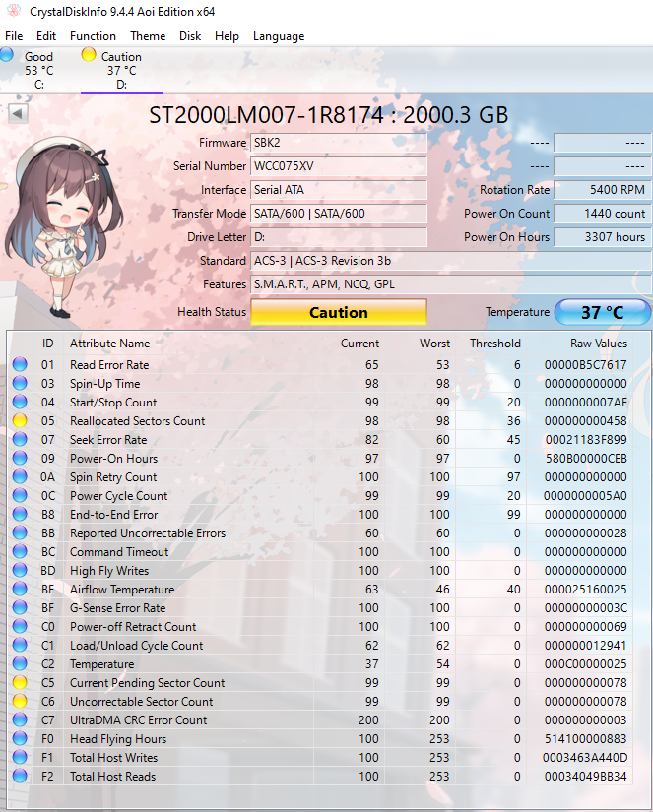Click the CrystalDiskInfo app icon in title bar
Viewport: 653px width, 812px height.
pyautogui.click(x=14, y=11)
